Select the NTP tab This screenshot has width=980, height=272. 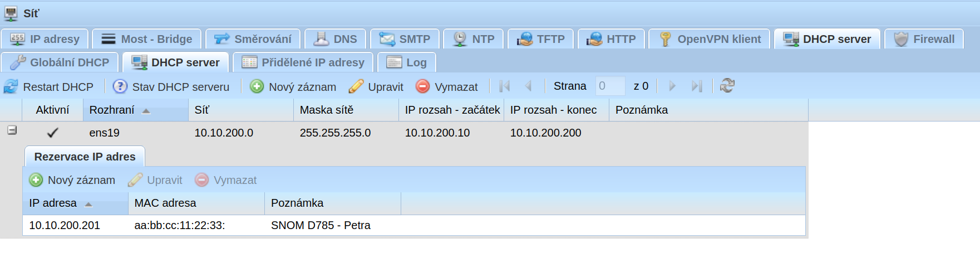click(474, 39)
